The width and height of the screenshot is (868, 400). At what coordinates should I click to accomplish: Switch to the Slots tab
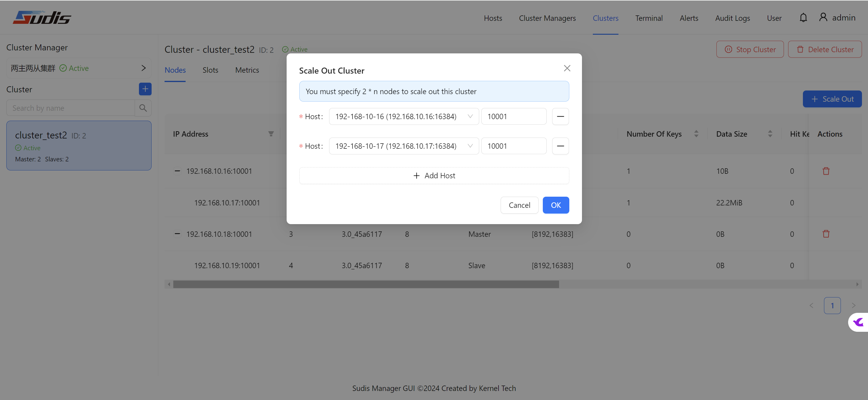pos(210,70)
